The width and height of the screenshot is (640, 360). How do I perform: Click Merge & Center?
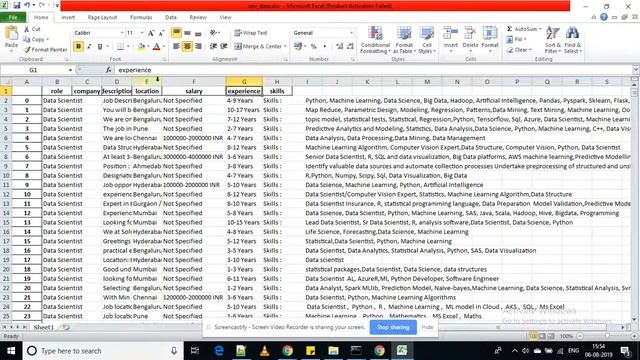(258, 47)
